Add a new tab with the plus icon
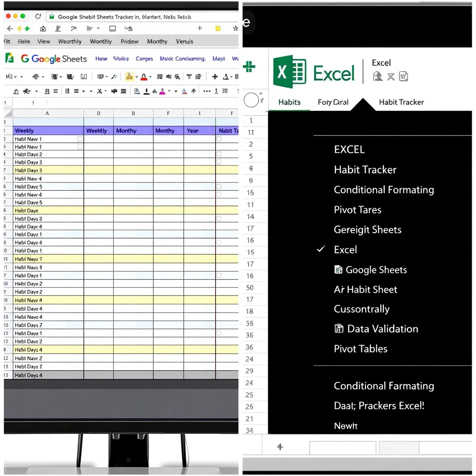 pos(200,28)
